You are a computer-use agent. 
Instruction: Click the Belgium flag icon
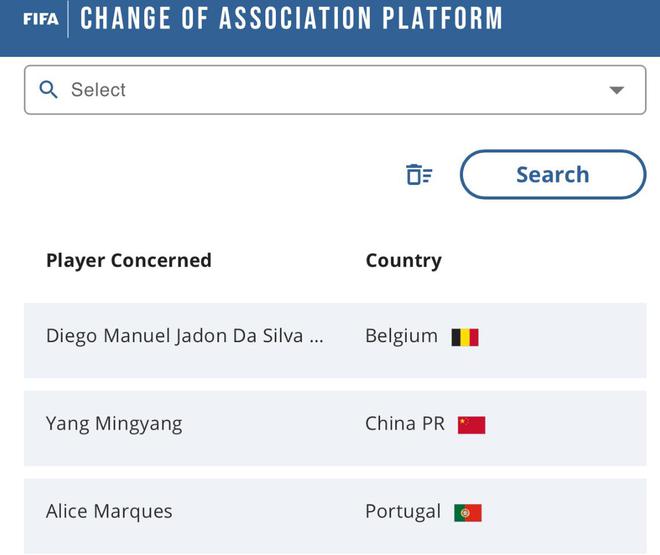coord(465,337)
